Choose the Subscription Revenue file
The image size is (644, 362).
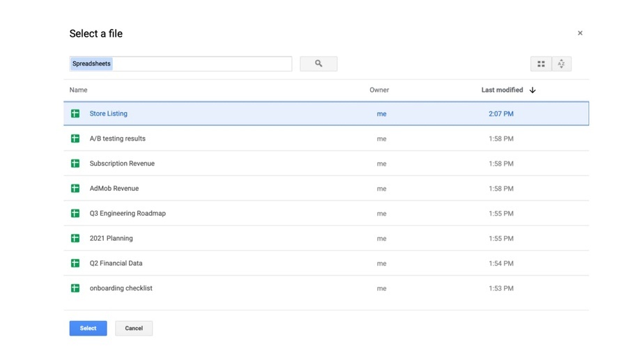(x=122, y=164)
